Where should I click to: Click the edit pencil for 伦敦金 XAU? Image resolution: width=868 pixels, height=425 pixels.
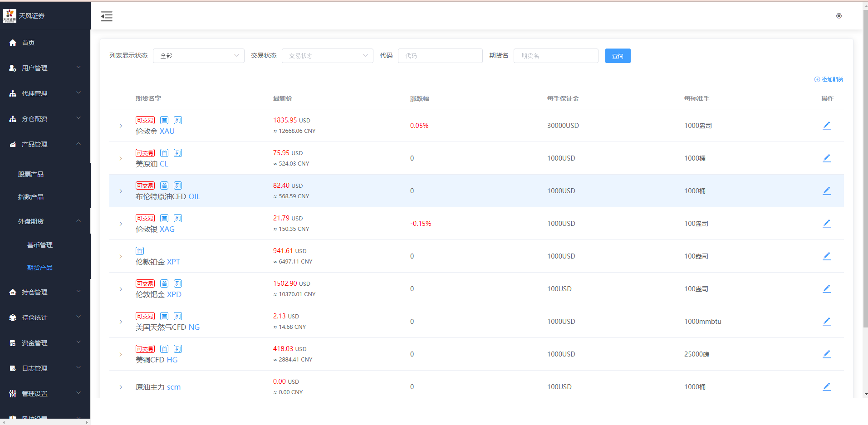point(826,126)
